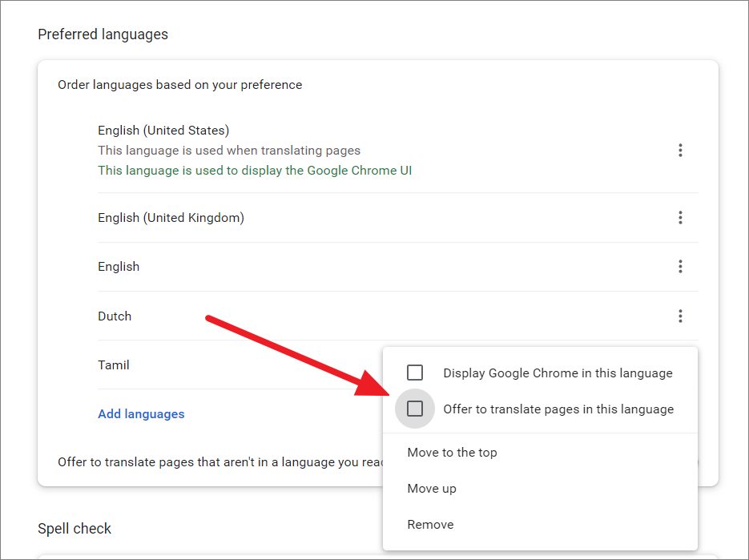Open more actions menu for Dutch

(x=680, y=316)
